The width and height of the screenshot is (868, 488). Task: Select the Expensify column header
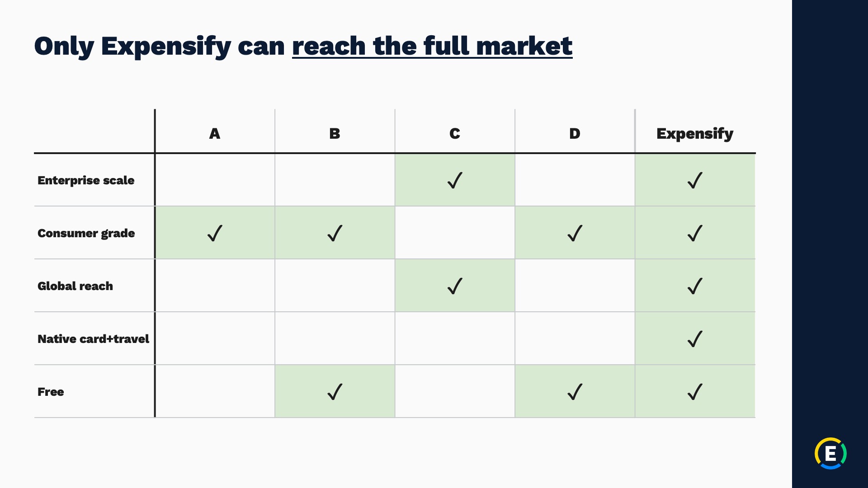[695, 134]
